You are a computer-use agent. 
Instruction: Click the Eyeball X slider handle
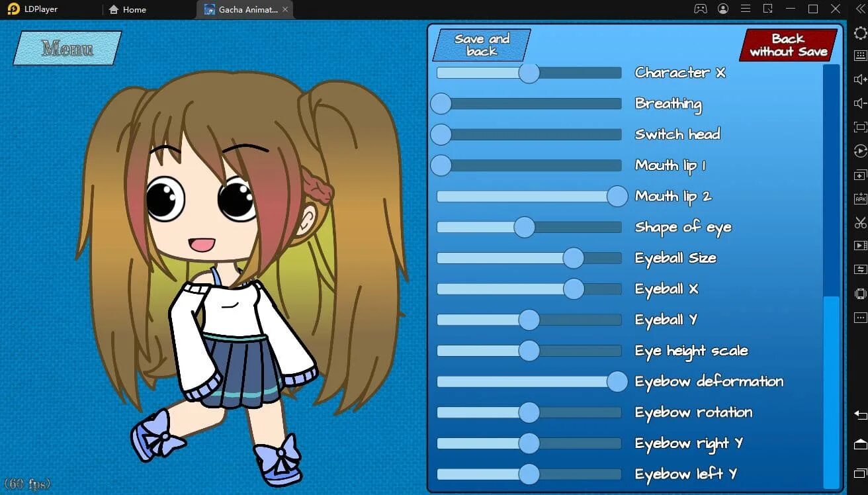coord(574,289)
